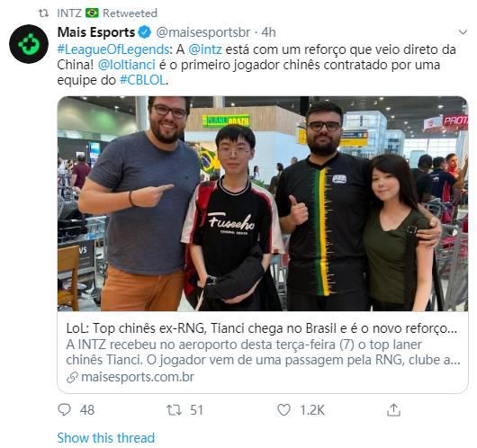Open Mais Esports profile avatar

point(29,44)
